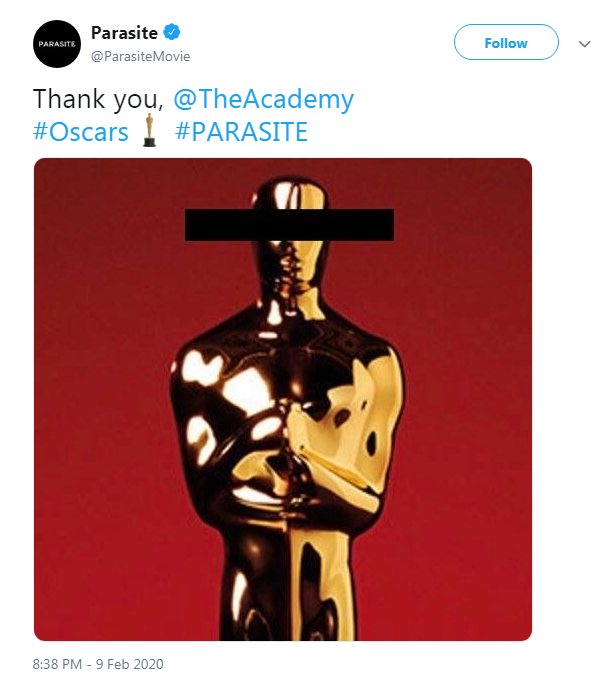Open the #Oscars hashtag
The image size is (615, 679).
point(81,132)
